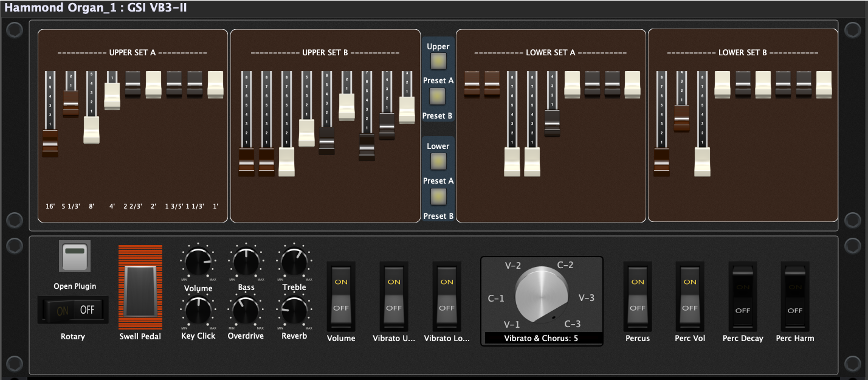The width and height of the screenshot is (868, 380).
Task: Select the V-1 vibrato position label
Action: pos(512,324)
